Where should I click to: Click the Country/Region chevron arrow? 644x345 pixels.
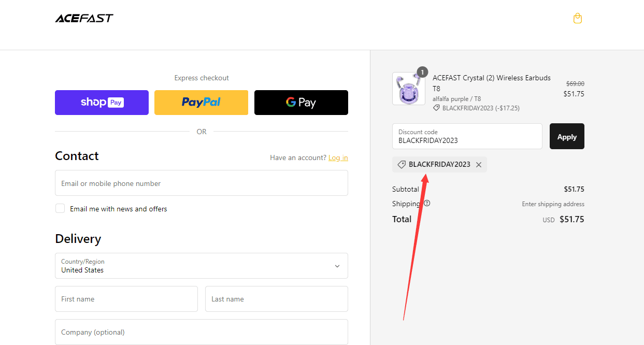337,266
